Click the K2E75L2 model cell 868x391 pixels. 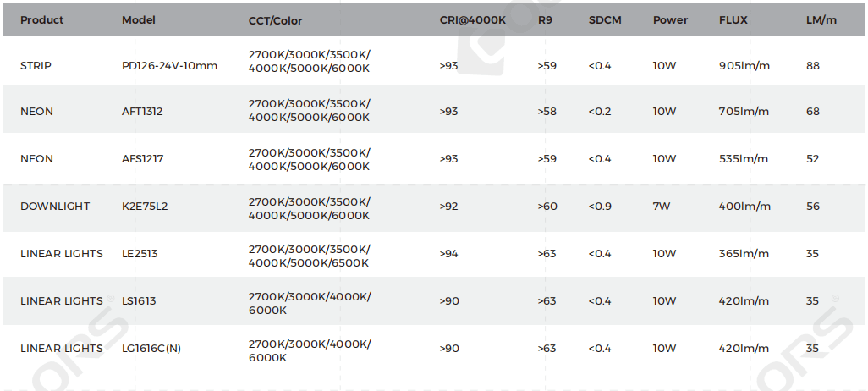pos(145,207)
